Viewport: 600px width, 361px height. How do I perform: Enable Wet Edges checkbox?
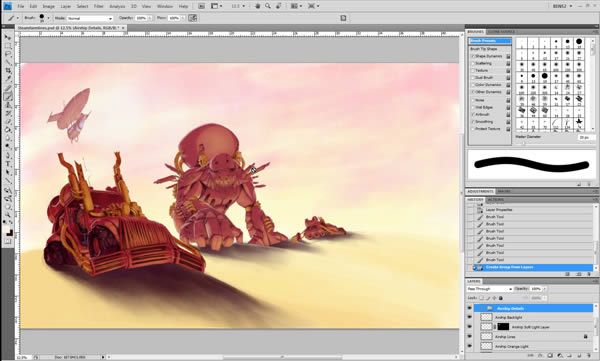point(472,107)
